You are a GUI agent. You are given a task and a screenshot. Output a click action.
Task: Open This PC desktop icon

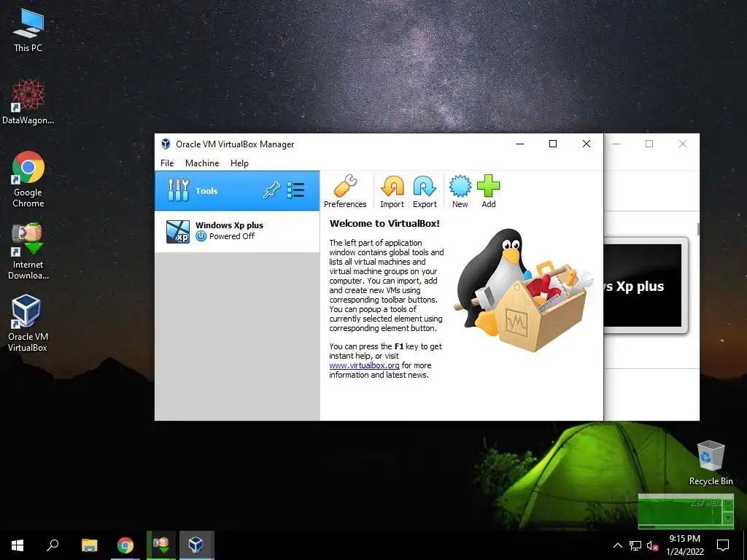28,31
